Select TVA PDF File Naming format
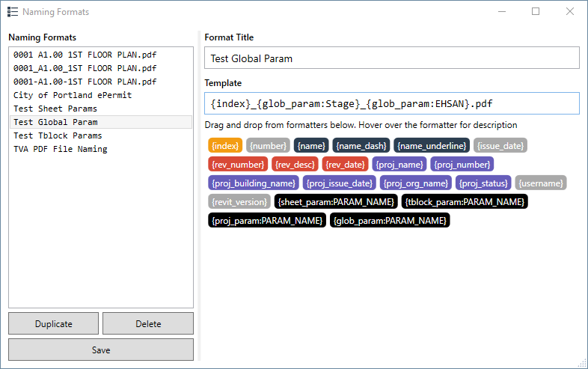This screenshot has width=588, height=369. point(101,150)
